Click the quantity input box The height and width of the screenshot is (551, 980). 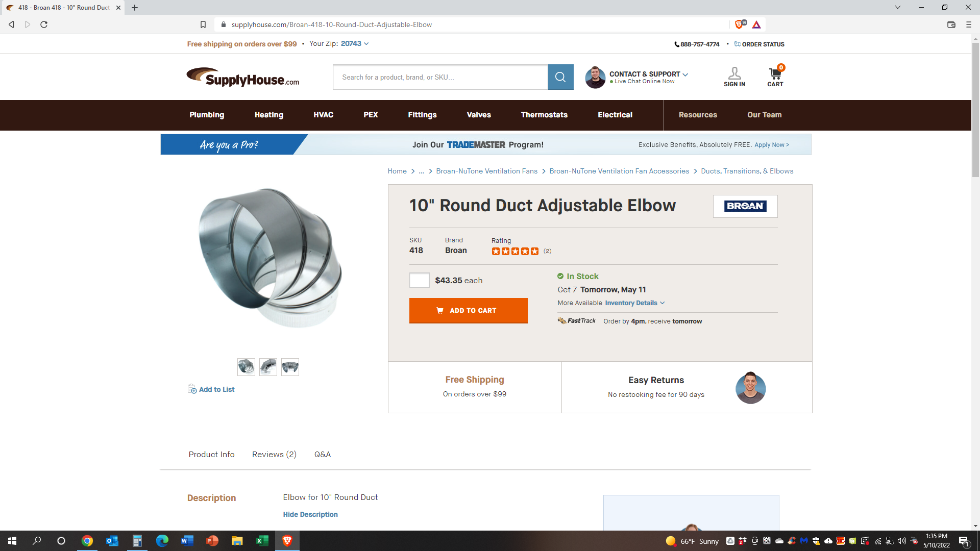pos(420,281)
